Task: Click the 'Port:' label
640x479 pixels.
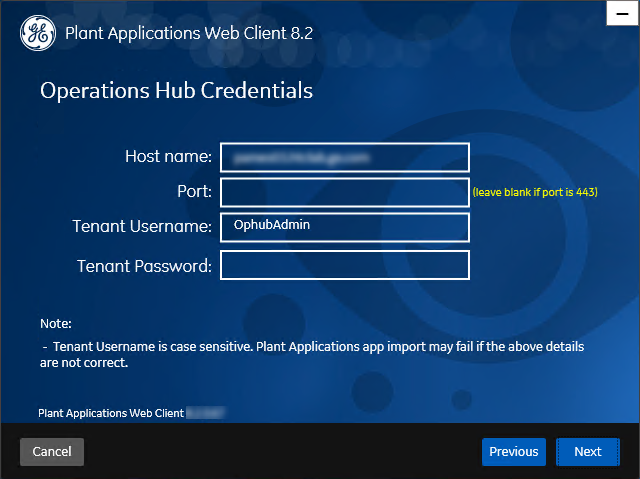Action: tap(195, 191)
